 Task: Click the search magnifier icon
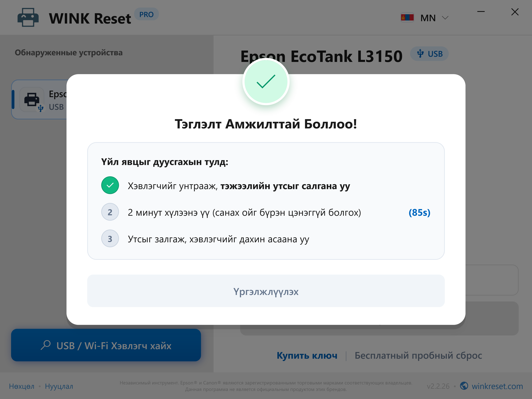45,345
